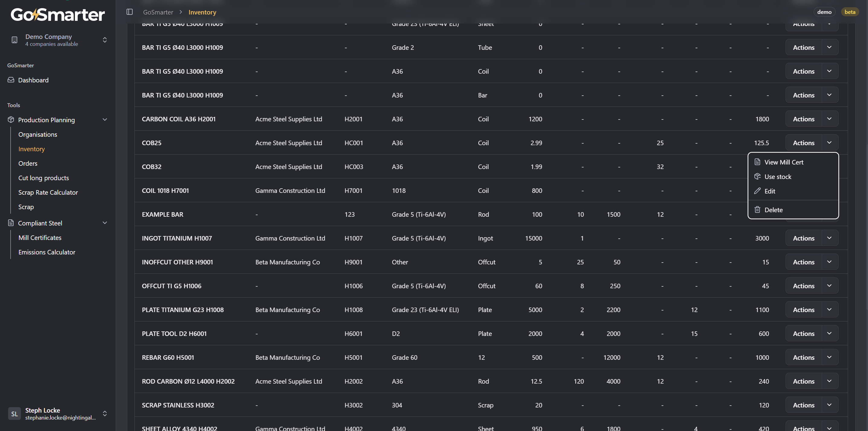Choose Use stock from the menu
The width and height of the screenshot is (868, 431).
coord(777,177)
